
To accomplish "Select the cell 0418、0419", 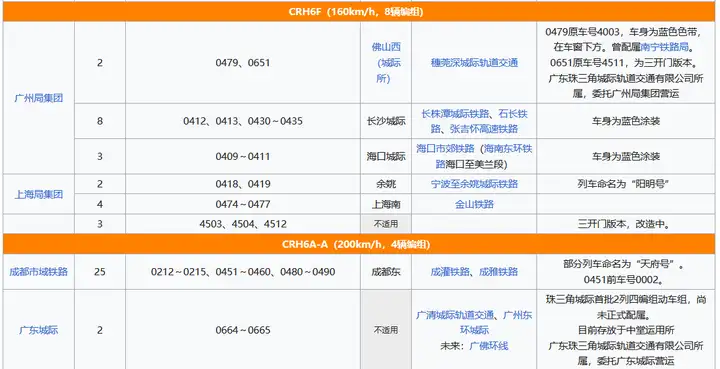I will click(x=243, y=184).
